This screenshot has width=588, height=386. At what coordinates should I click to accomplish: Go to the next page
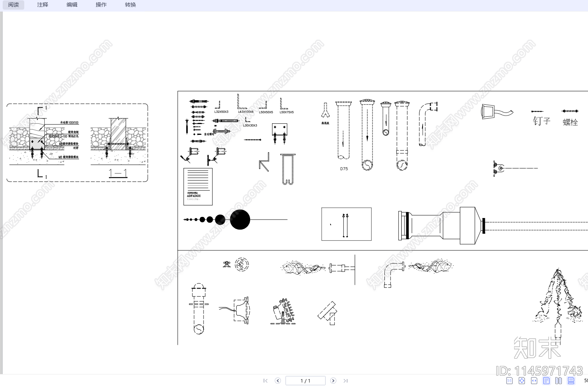pyautogui.click(x=333, y=381)
